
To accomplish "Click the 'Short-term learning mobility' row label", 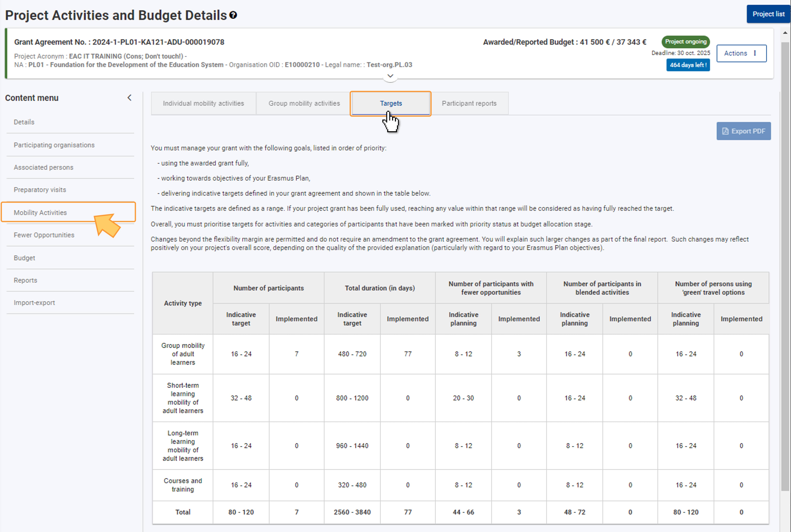I will [x=183, y=398].
